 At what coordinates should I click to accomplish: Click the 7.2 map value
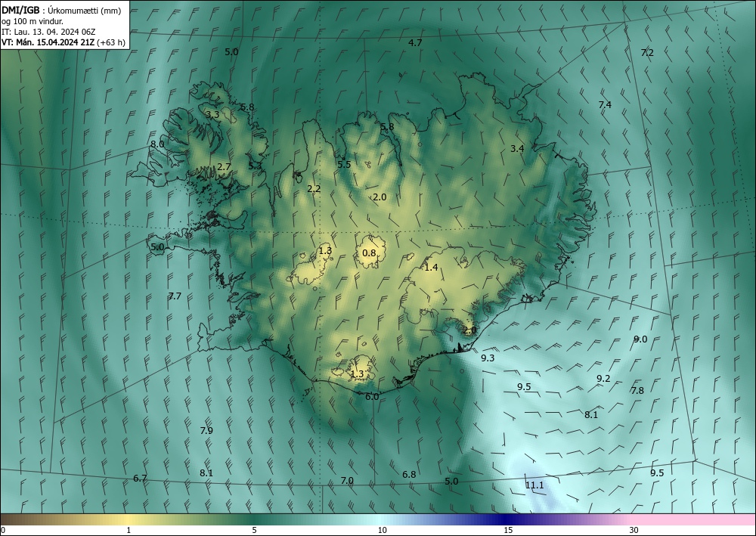pyautogui.click(x=647, y=53)
